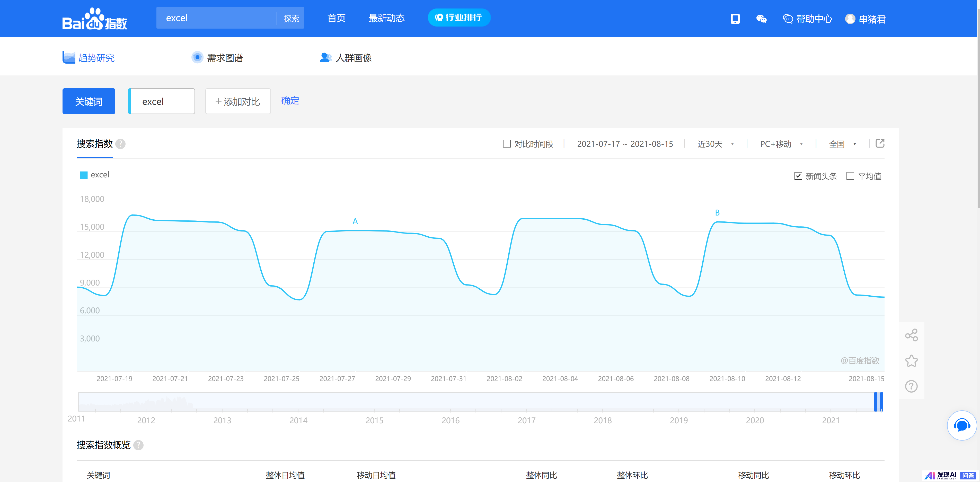980x482 pixels.
Task: Click the 确定 link
Action: click(x=290, y=100)
